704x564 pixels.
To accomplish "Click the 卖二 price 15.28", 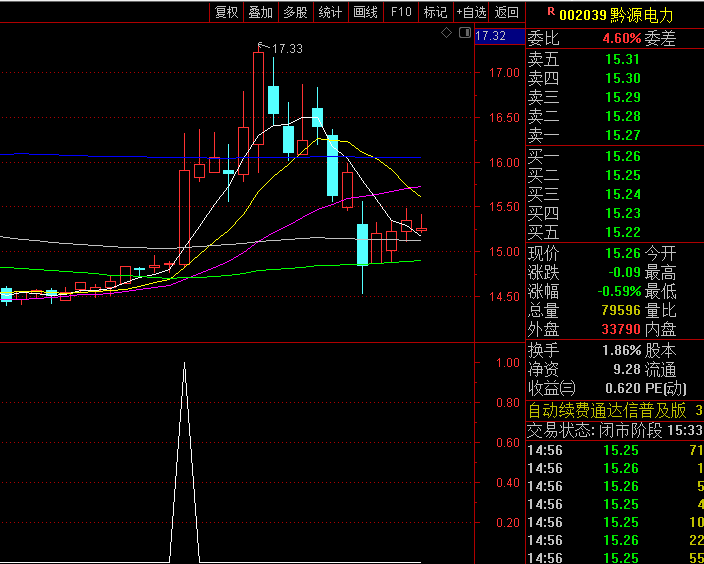I will coord(622,116).
